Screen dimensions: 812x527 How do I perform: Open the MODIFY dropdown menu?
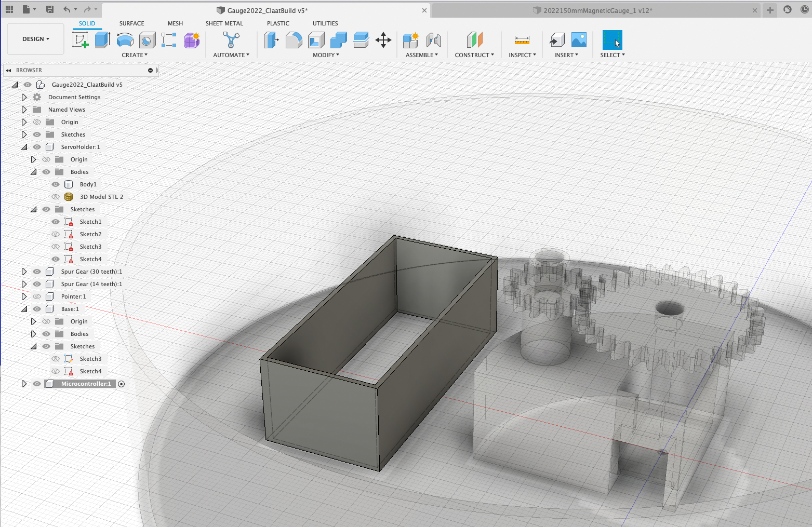click(x=326, y=55)
